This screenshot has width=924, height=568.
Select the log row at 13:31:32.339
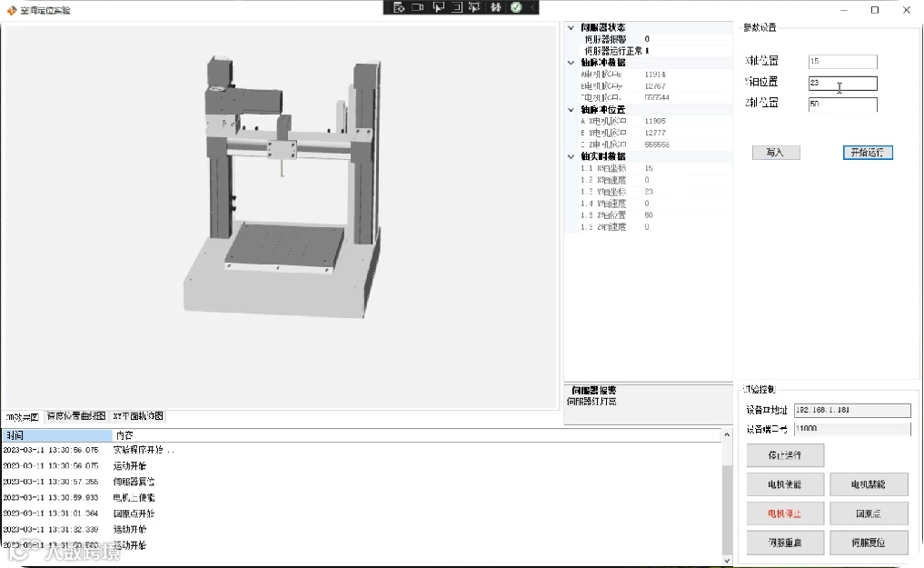[x=361, y=530]
